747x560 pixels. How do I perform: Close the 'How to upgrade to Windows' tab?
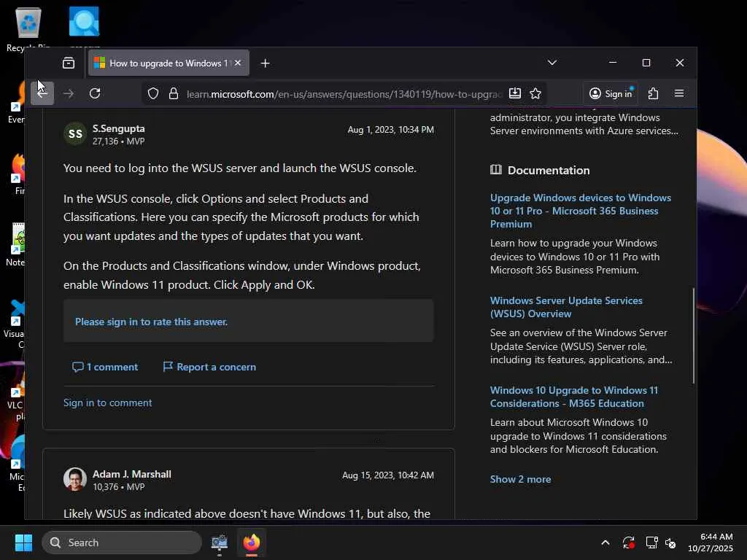point(238,63)
